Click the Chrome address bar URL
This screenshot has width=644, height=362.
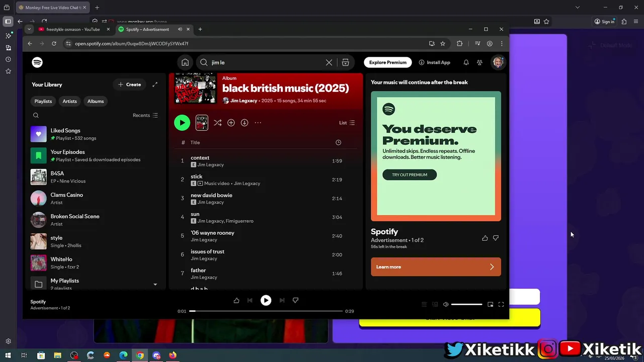tap(132, 44)
